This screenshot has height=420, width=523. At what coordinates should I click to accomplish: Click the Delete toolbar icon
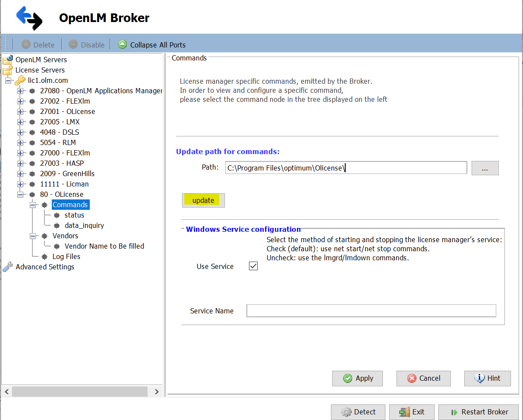(x=26, y=44)
